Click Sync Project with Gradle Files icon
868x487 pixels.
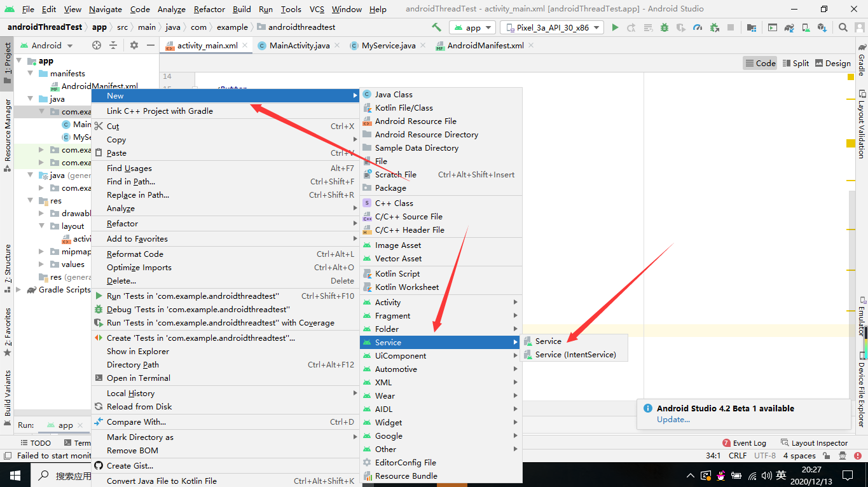coord(789,27)
